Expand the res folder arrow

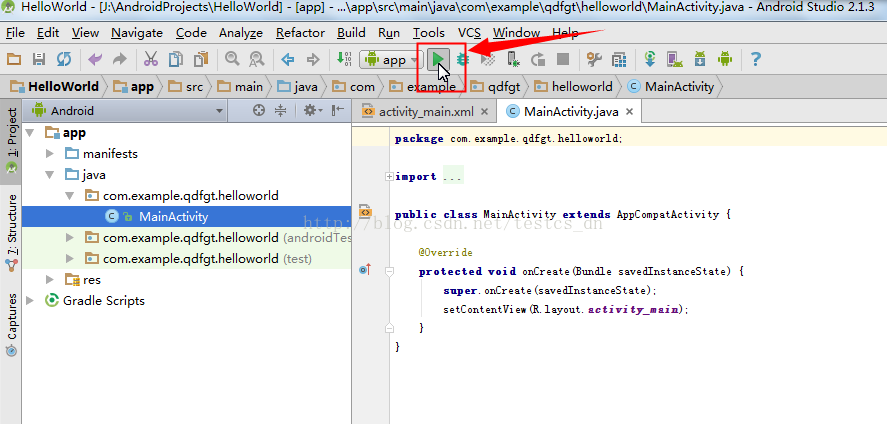point(50,279)
